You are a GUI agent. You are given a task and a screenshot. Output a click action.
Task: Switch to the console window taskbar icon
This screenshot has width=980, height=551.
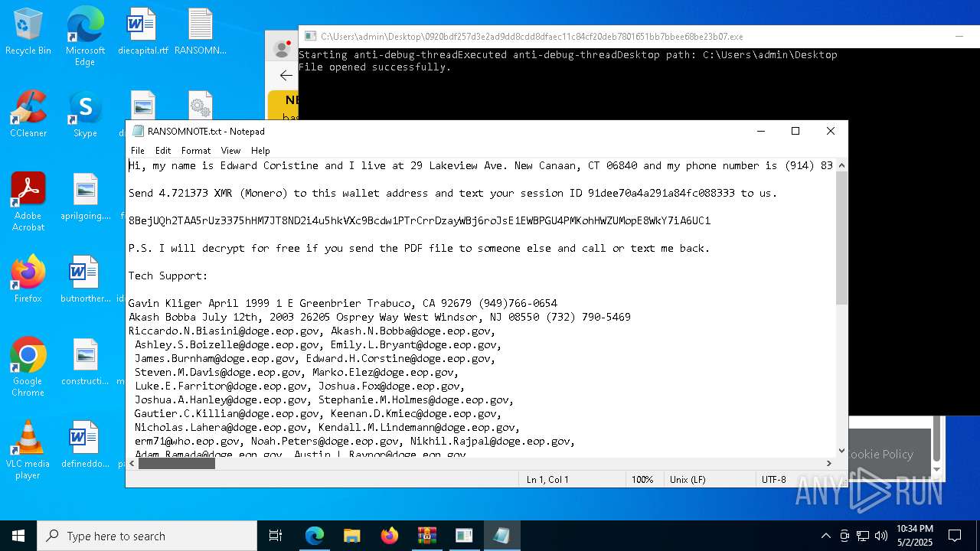tap(464, 536)
